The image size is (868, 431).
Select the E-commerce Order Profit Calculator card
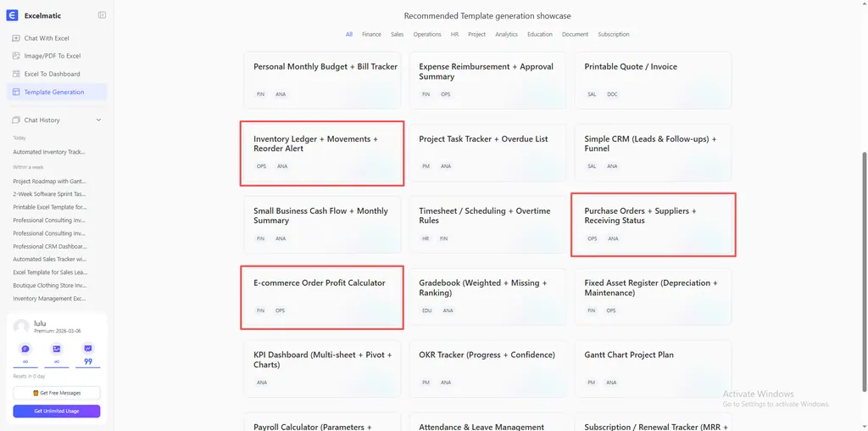point(321,296)
